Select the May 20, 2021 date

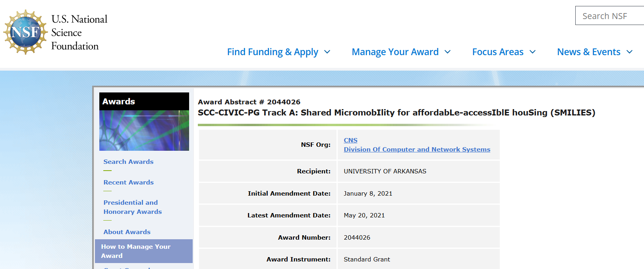tap(364, 215)
